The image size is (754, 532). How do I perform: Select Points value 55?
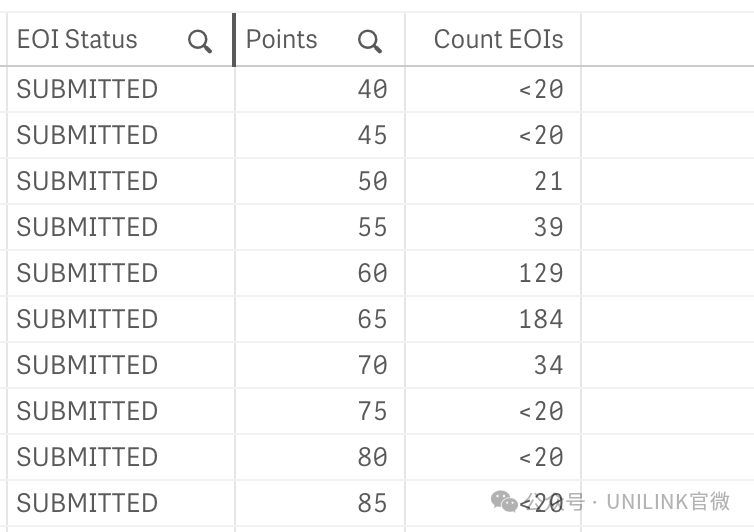click(x=372, y=227)
